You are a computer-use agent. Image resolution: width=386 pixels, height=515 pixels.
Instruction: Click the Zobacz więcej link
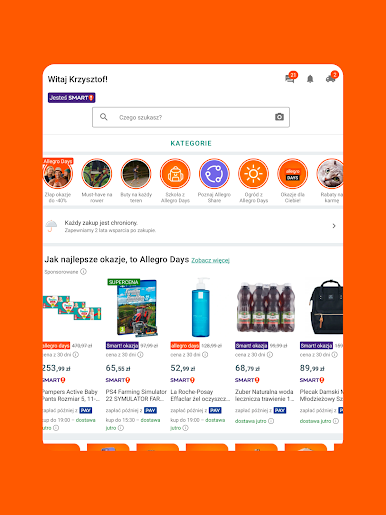click(x=210, y=260)
